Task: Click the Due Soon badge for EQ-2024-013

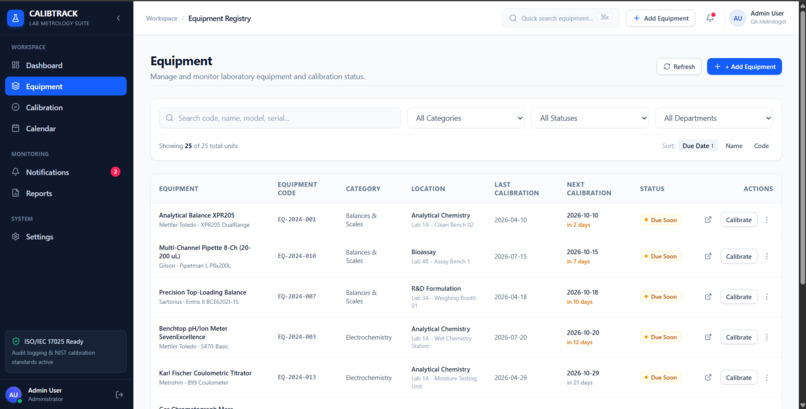Action: (661, 378)
